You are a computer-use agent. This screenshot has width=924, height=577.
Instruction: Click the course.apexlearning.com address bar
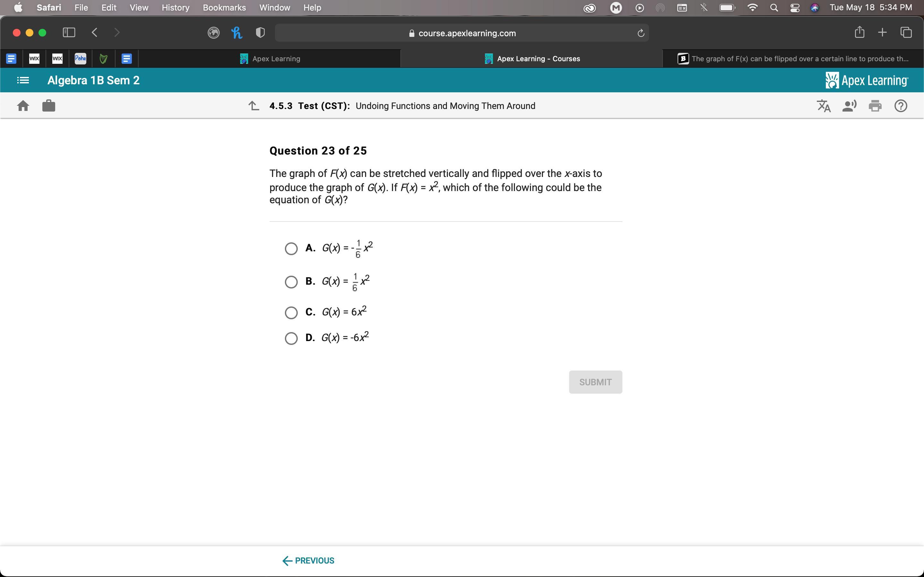click(461, 33)
